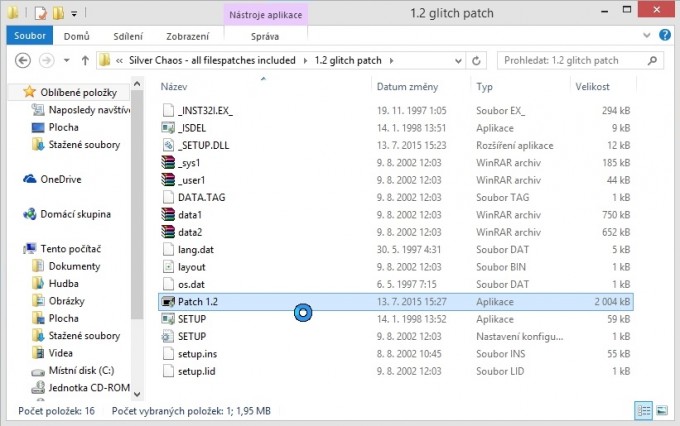Select the _sys1 WinRAR archive icon

pos(168,162)
